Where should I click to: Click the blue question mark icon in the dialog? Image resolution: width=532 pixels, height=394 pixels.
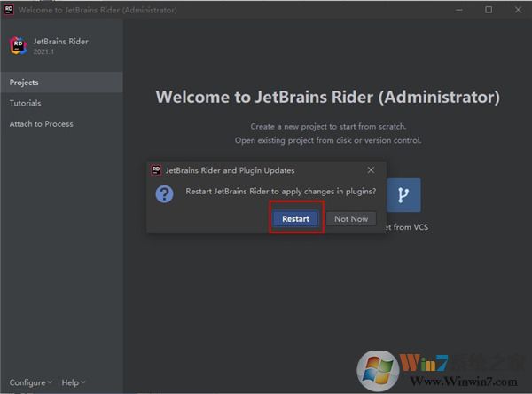pyautogui.click(x=164, y=193)
